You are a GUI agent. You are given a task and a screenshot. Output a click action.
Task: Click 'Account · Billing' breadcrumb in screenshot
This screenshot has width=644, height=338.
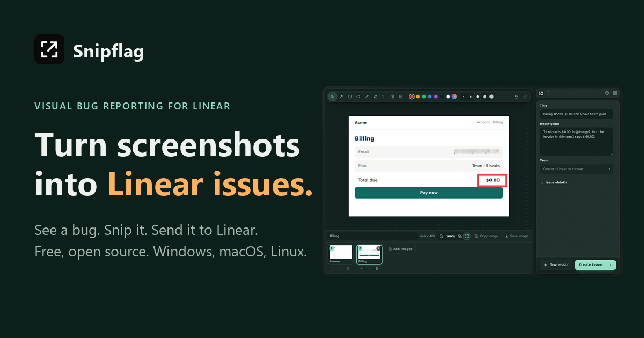point(490,122)
